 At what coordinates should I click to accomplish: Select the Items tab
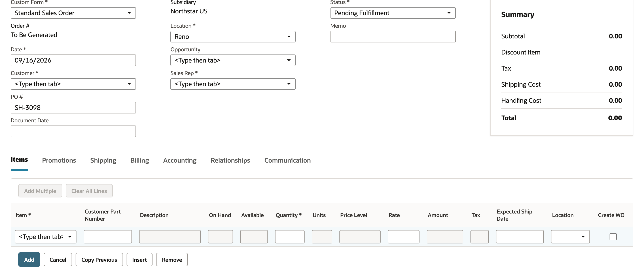pyautogui.click(x=19, y=160)
